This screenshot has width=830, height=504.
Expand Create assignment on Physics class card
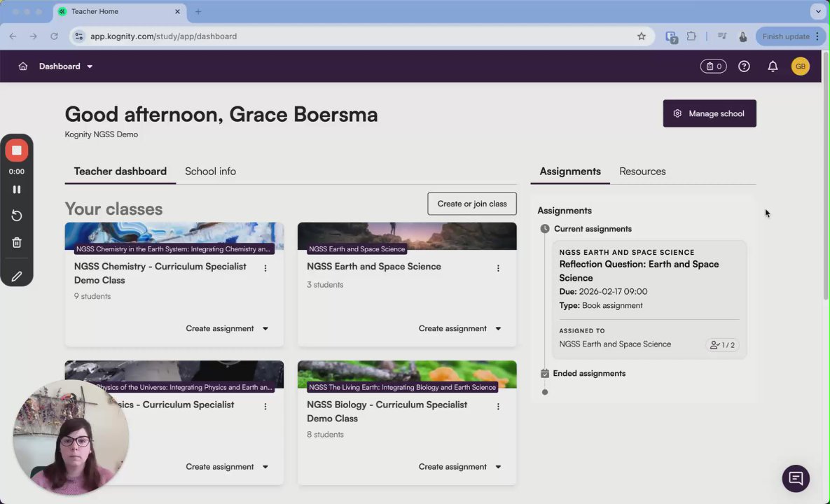click(226, 466)
